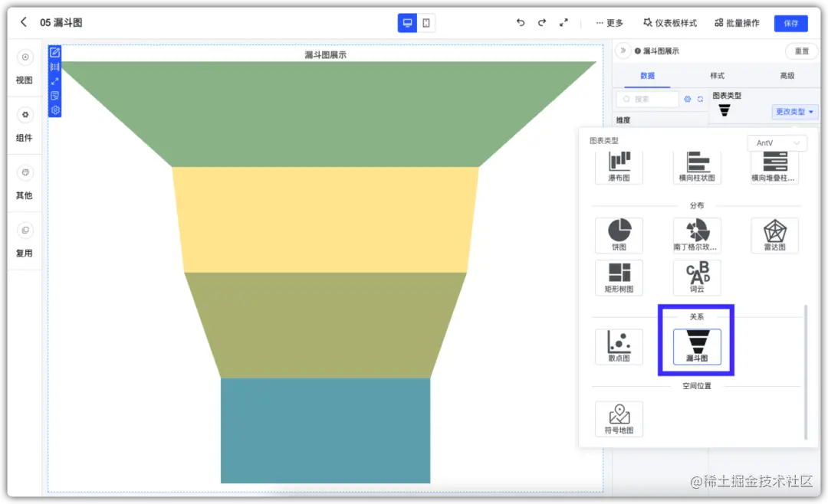
Task: Click the green top funnel segment
Action: pyautogui.click(x=325, y=114)
